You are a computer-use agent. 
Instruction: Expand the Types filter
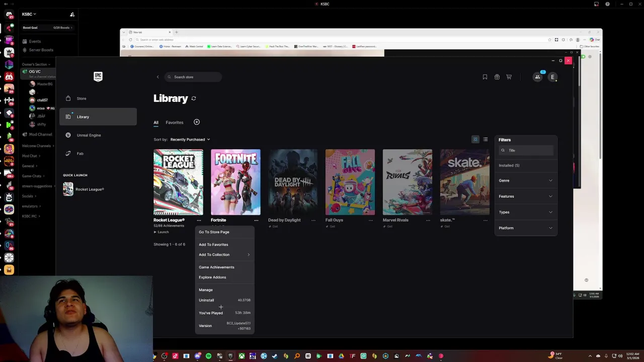[526, 212]
